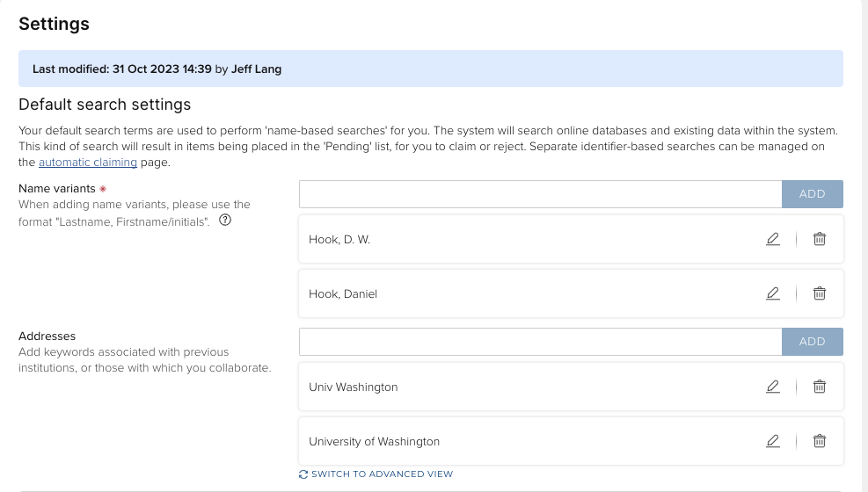Delete the 'Hook, D. W.' name variant
Image resolution: width=868 pixels, height=492 pixels.
820,239
